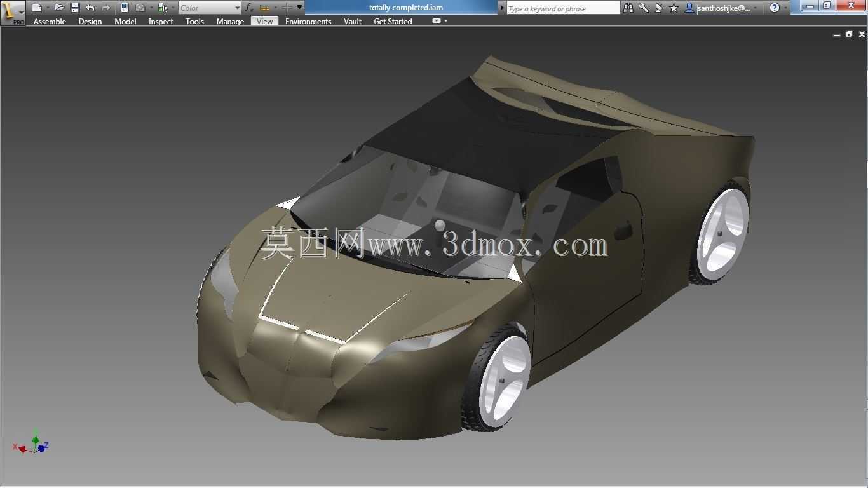Expand the account name dropdown arrow
Screen dimensions: 868x488
(755, 8)
